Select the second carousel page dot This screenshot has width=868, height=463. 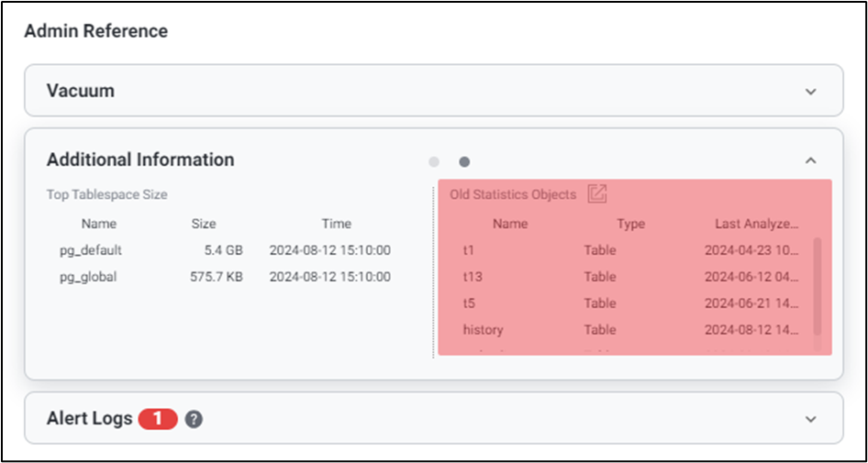coord(464,162)
